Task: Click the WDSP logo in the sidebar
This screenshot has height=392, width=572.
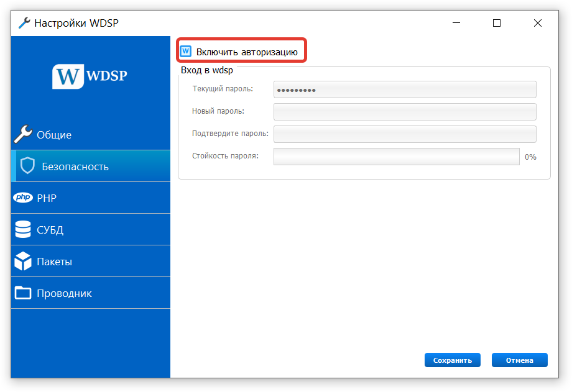Action: (90, 76)
